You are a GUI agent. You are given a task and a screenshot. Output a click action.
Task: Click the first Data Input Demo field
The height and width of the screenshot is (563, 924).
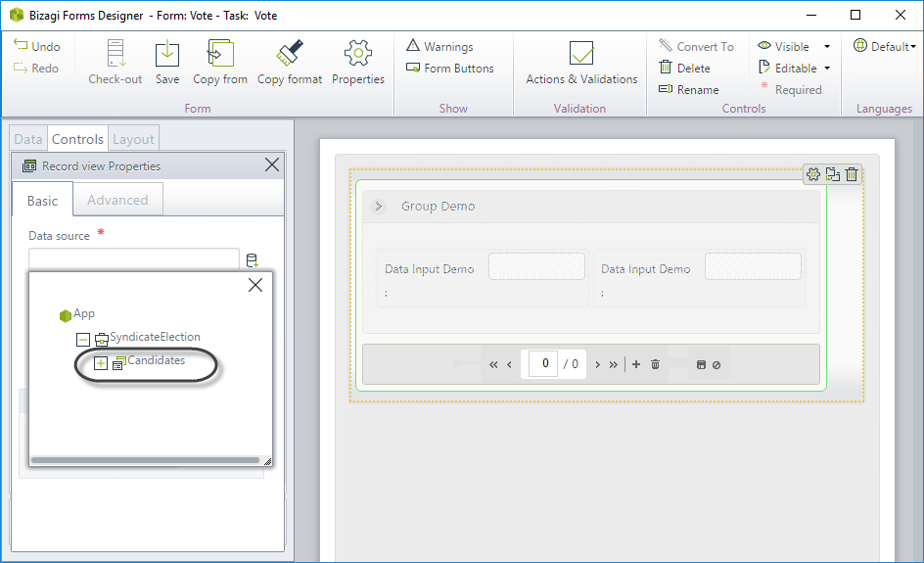tap(536, 266)
